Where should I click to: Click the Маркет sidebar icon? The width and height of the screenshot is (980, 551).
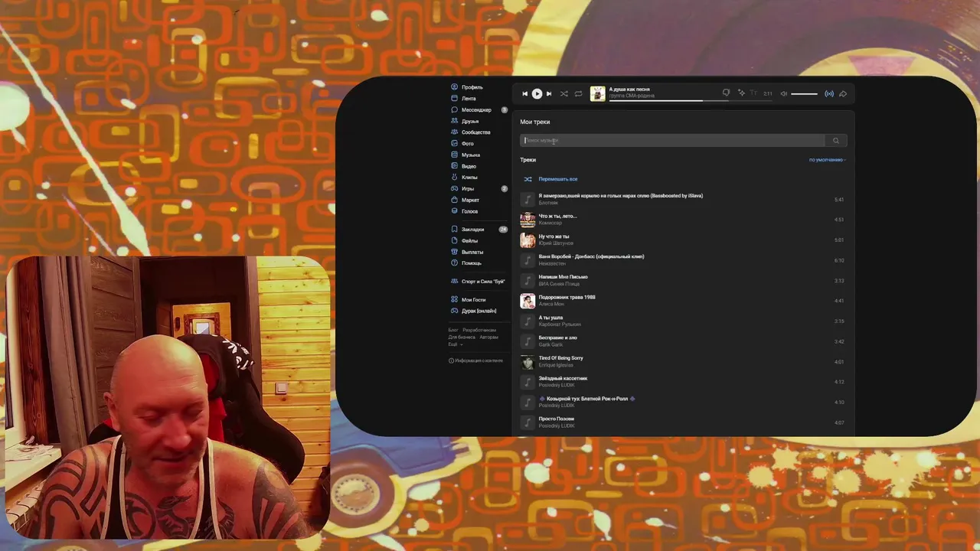click(454, 200)
